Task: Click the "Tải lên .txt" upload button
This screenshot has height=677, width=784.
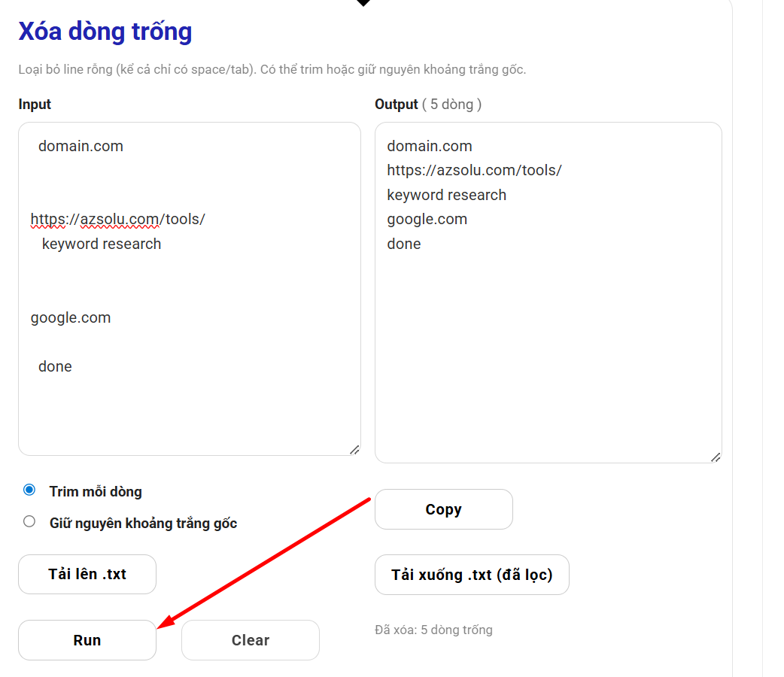Action: (87, 574)
